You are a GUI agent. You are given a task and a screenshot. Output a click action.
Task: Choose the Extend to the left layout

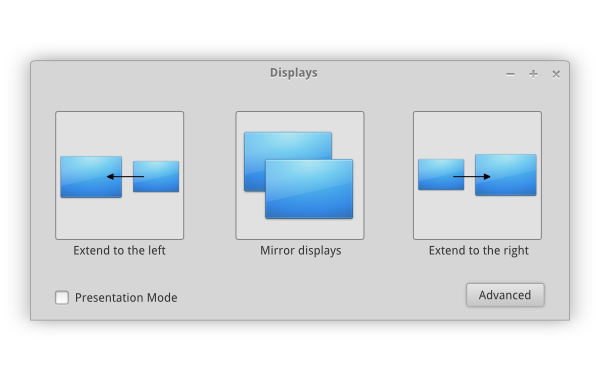[119, 175]
